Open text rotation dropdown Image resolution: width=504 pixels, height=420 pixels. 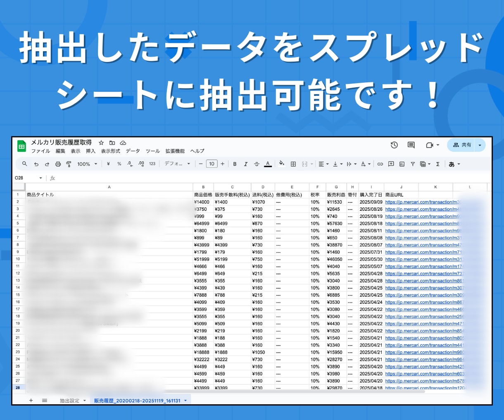tap(366, 164)
